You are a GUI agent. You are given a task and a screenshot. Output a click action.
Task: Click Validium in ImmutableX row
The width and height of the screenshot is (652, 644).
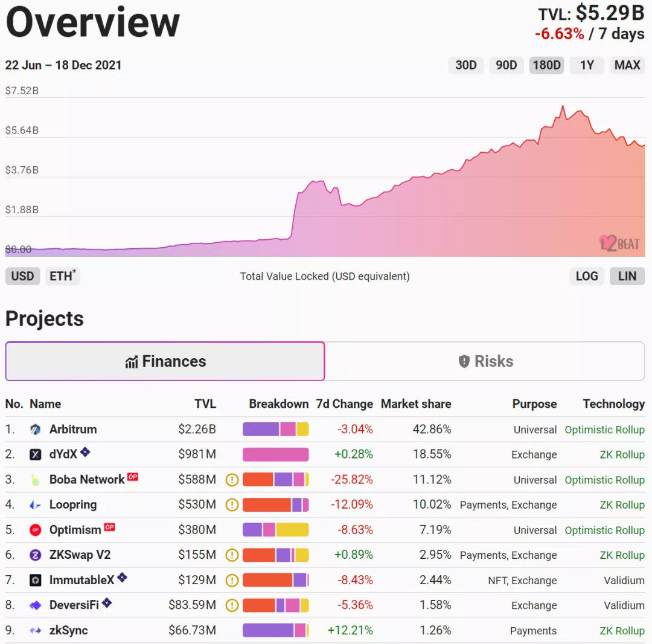pos(624,581)
